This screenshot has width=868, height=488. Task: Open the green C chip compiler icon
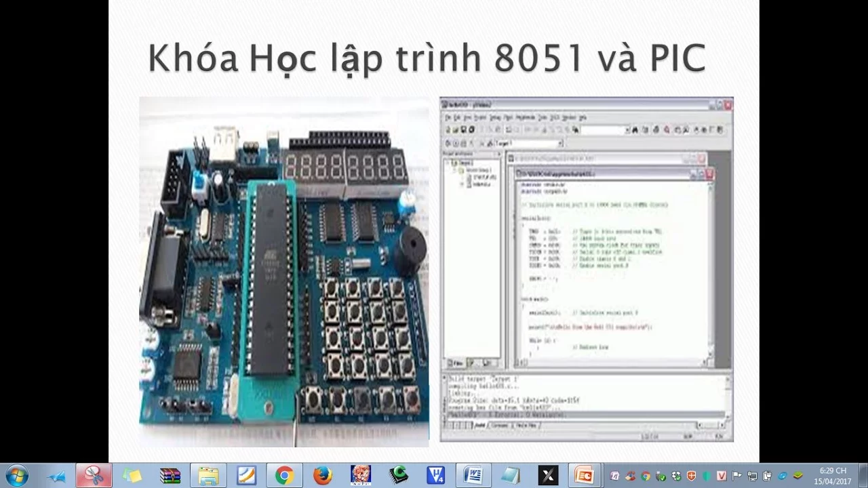pos(398,476)
